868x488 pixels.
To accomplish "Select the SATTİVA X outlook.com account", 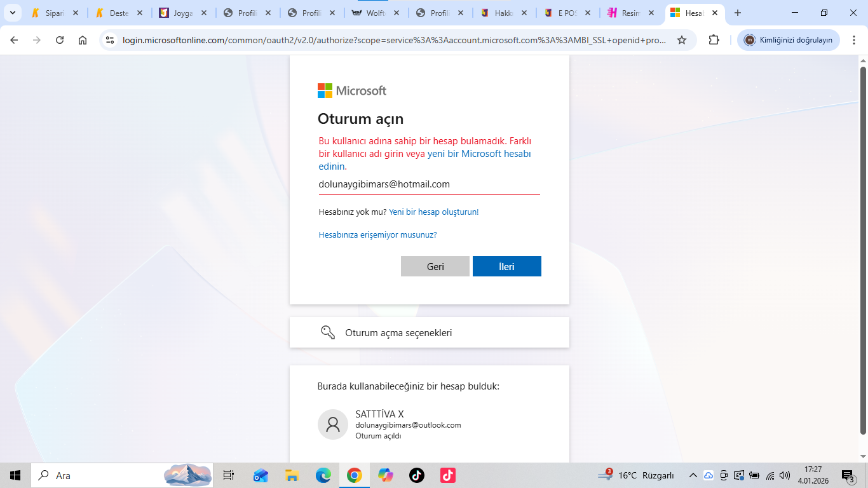I will 430,424.
